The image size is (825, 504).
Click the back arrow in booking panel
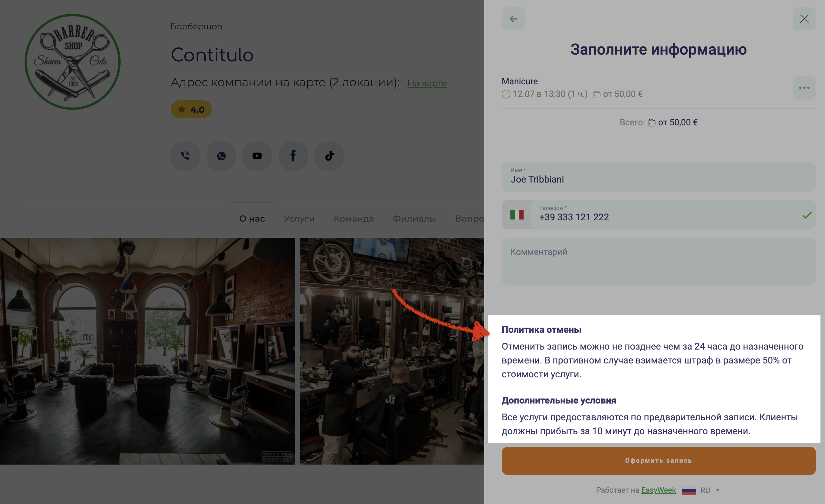coord(513,19)
